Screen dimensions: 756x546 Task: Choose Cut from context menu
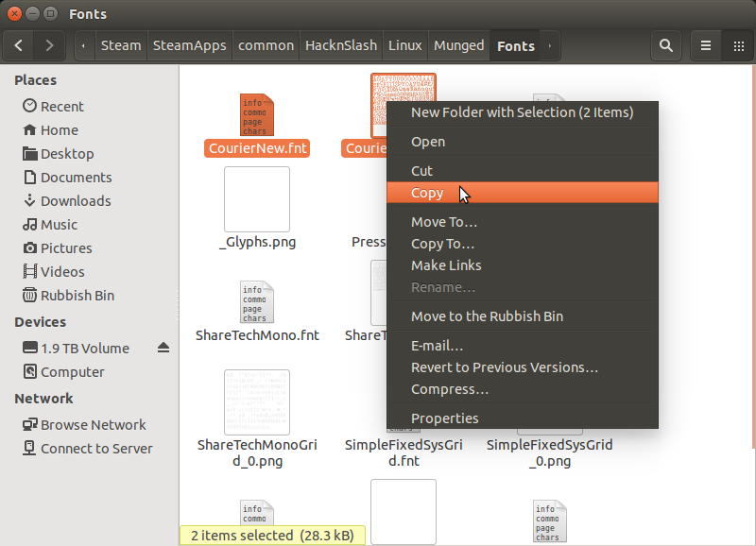point(421,171)
